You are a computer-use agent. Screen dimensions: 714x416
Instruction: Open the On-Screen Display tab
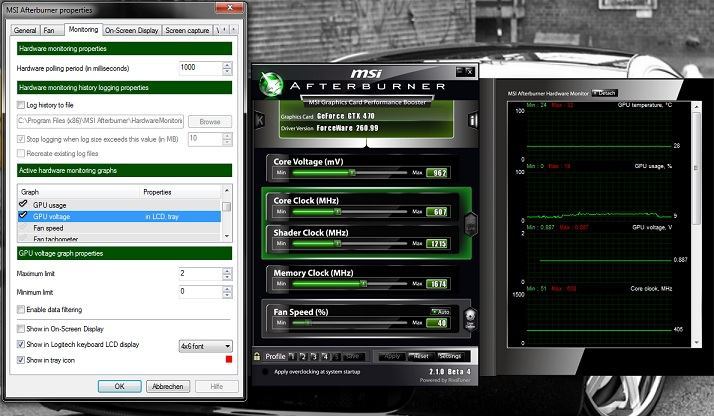pyautogui.click(x=132, y=30)
